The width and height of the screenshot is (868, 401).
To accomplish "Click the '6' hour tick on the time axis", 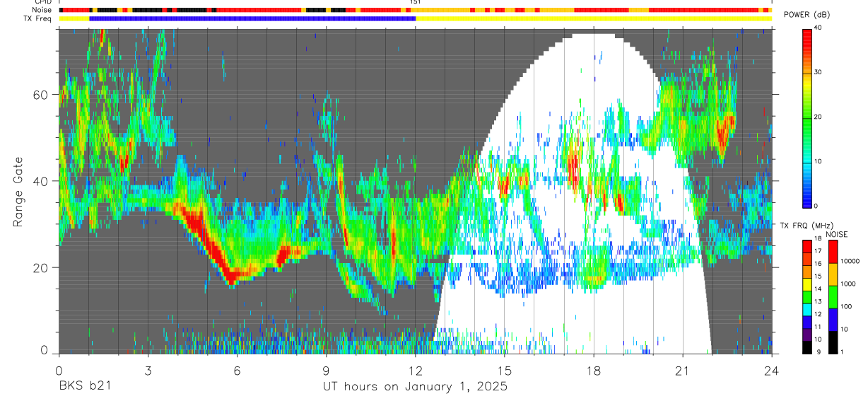I will tap(237, 371).
